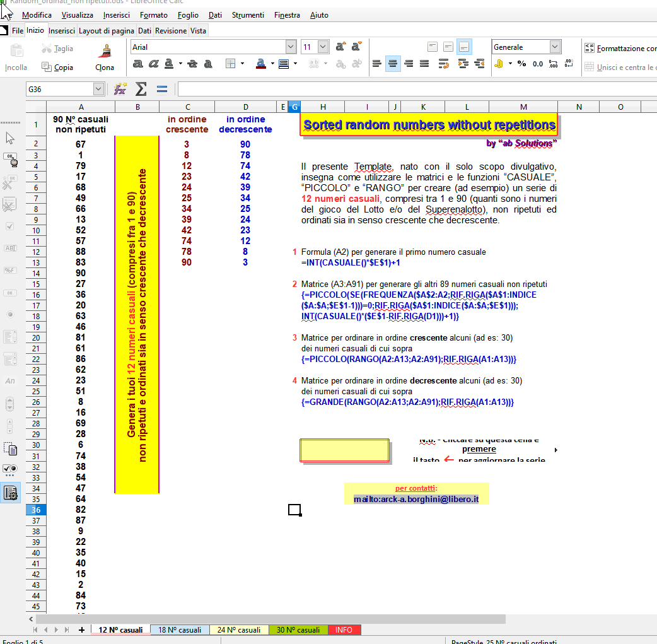Viewport: 657px width, 644px height.
Task: Decrease font size icon
Action: click(356, 47)
